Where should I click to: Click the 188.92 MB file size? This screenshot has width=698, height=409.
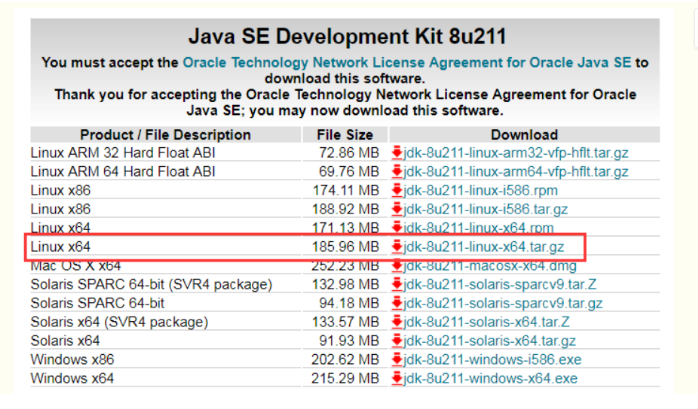[345, 209]
